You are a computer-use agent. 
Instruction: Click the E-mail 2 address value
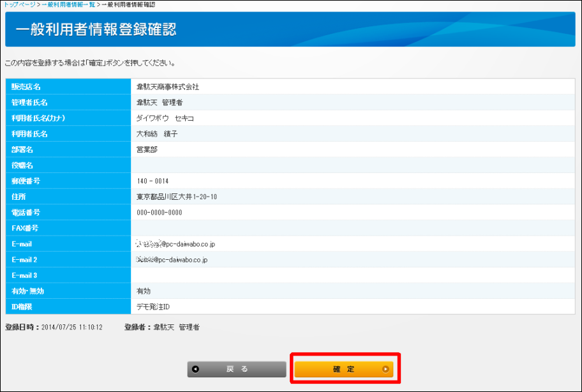click(172, 260)
